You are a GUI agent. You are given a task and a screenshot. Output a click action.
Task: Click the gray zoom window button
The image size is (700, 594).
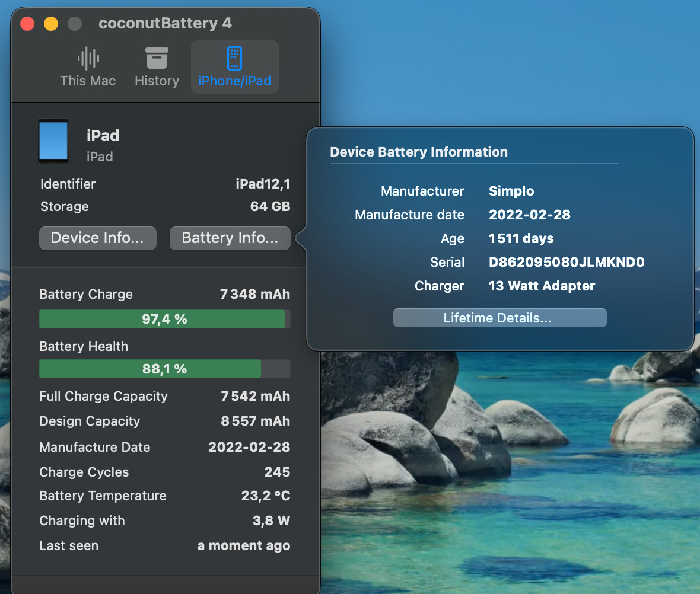tap(75, 24)
